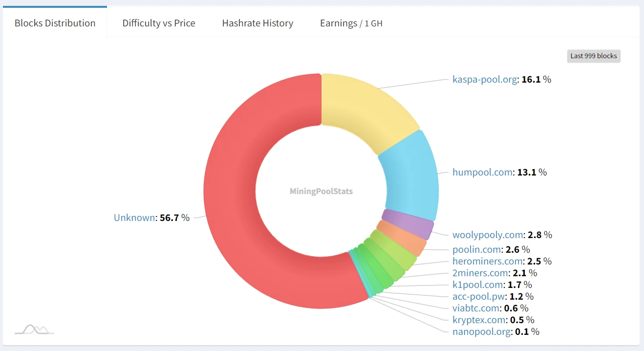Select the Earnings / 1 GH tab
The image size is (644, 351).
coord(351,23)
